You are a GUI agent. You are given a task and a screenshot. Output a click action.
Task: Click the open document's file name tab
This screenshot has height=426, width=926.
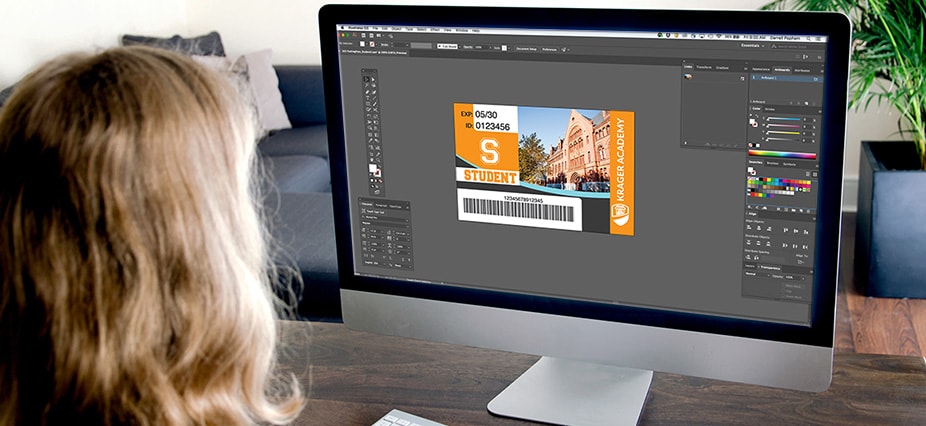374,53
